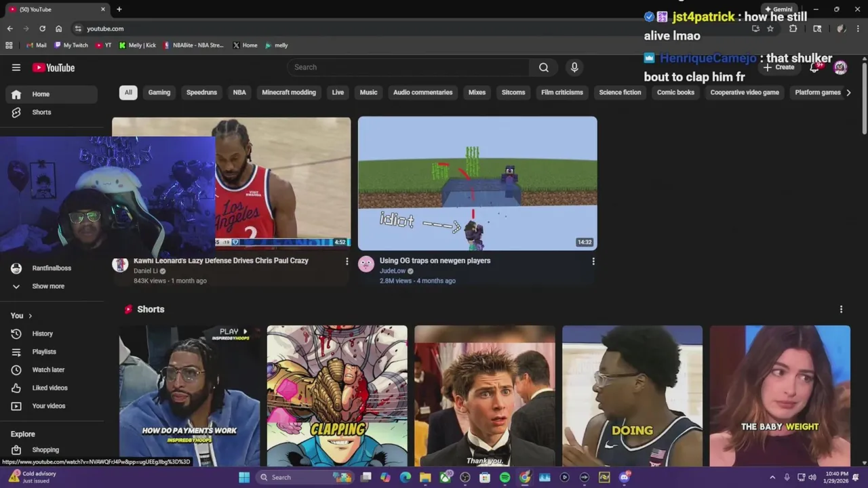Open the Shorts section options menu
Viewport: 868px width, 488px height.
point(842,309)
